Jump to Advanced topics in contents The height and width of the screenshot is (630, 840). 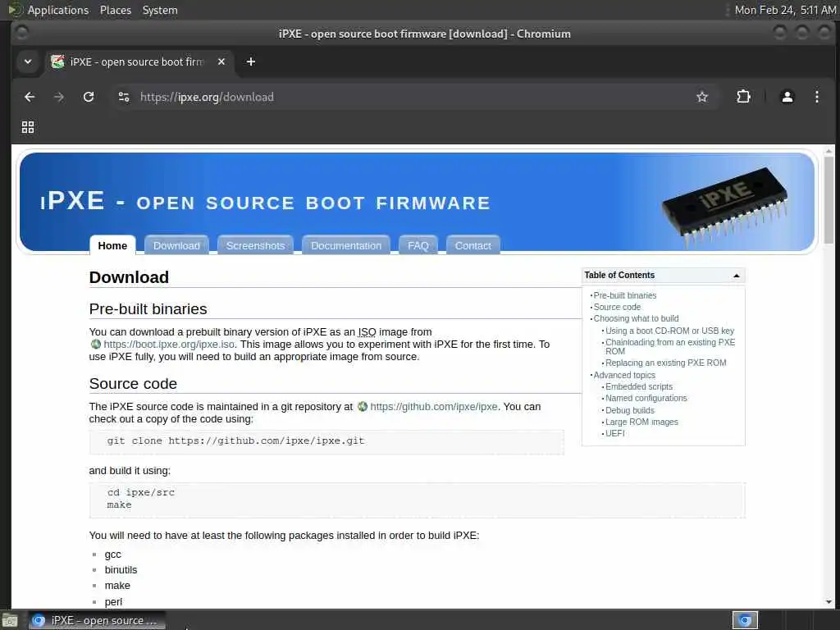624,375
